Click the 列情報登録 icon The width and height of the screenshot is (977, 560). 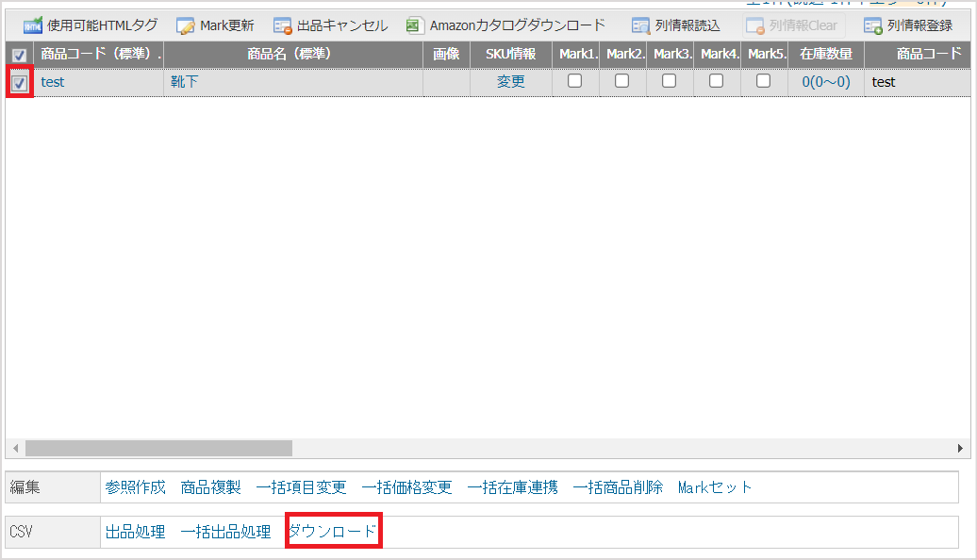(x=873, y=26)
